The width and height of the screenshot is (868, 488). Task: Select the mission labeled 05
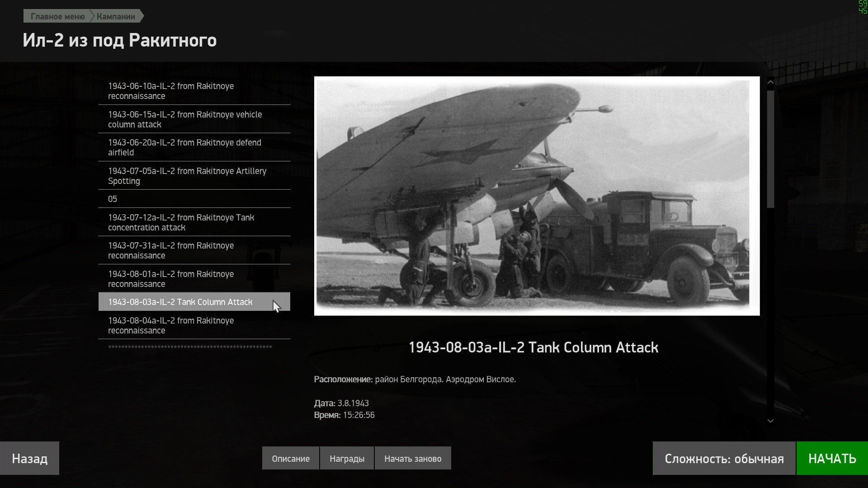tap(194, 199)
